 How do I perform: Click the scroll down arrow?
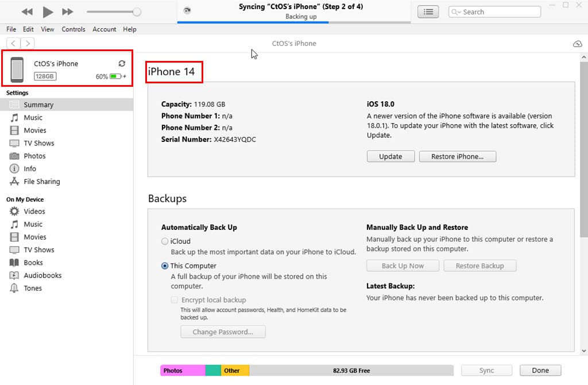583,351
